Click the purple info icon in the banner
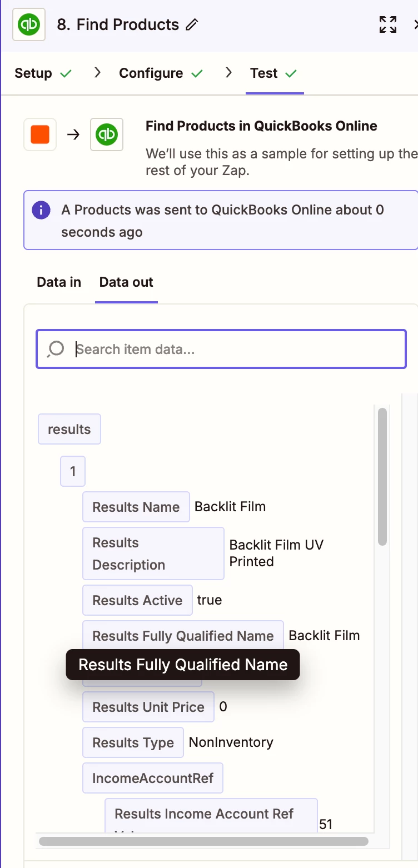Image resolution: width=418 pixels, height=868 pixels. [41, 210]
